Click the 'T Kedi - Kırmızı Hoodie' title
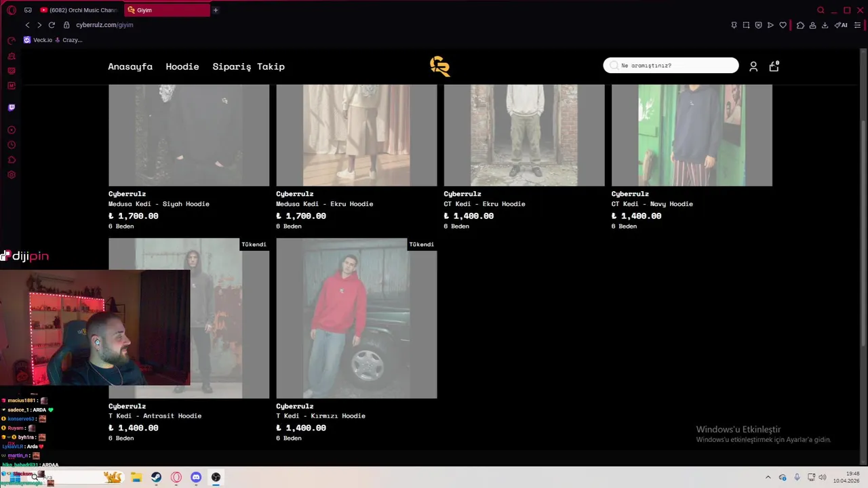 coord(320,416)
